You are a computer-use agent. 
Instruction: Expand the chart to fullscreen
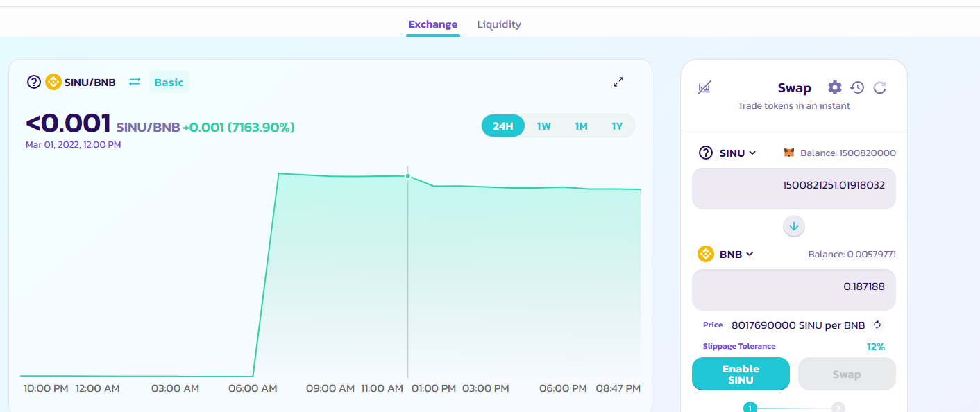coord(618,82)
